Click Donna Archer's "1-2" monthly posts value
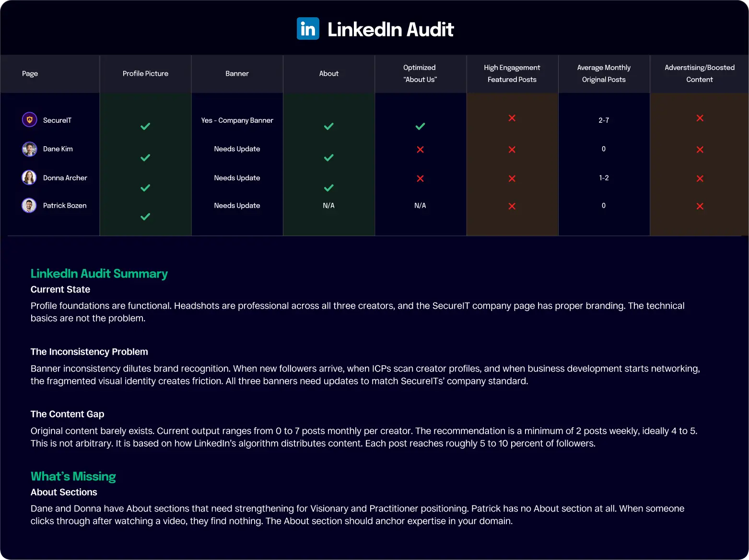The height and width of the screenshot is (560, 749). tap(604, 178)
